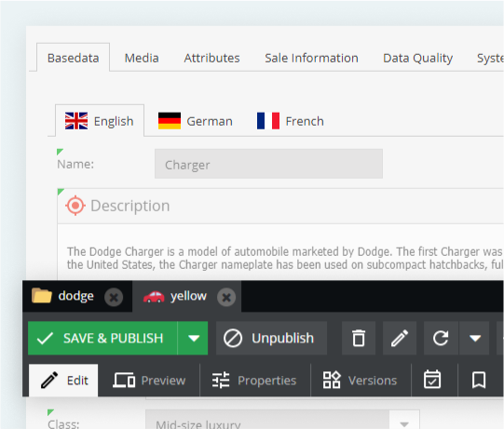Image resolution: width=504 pixels, height=429 pixels.
Task: Open the Versions tab
Action: [x=361, y=381]
